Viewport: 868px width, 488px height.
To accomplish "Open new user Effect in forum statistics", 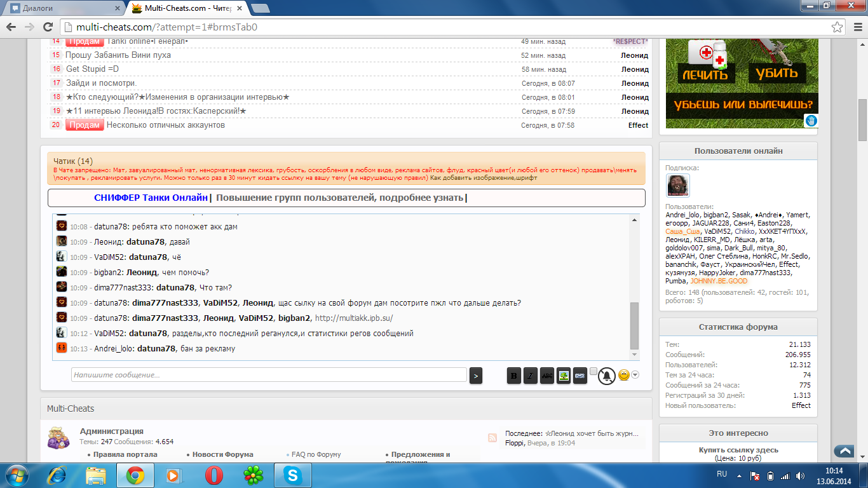I will click(x=801, y=405).
